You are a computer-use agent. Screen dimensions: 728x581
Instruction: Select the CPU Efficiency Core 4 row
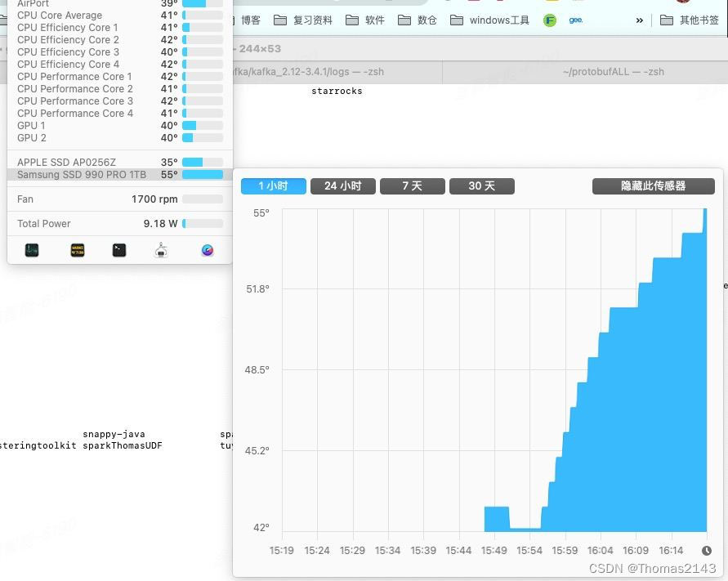click(x=120, y=64)
